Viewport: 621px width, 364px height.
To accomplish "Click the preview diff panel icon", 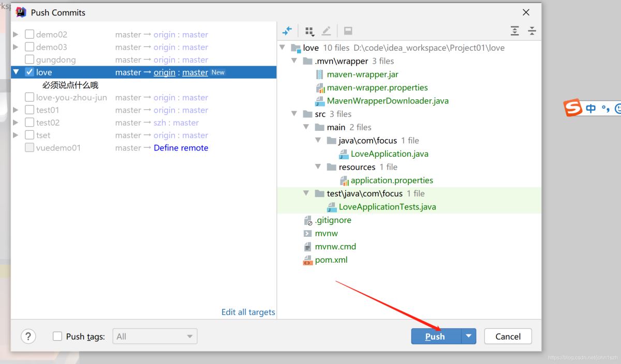I will click(x=348, y=31).
